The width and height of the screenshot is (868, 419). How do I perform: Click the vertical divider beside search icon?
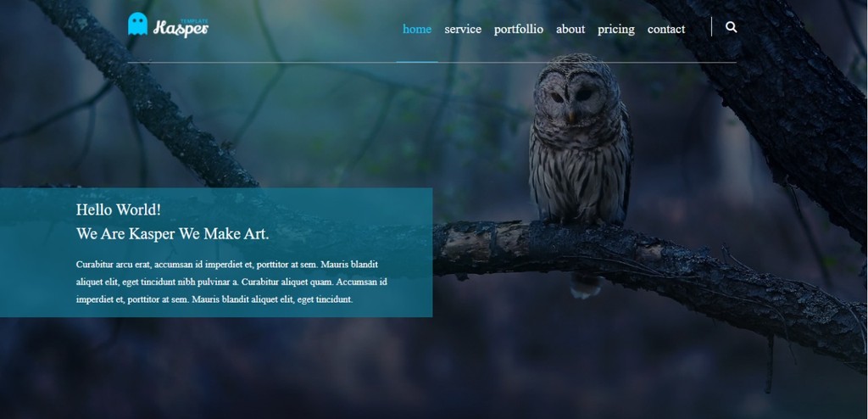coord(711,26)
